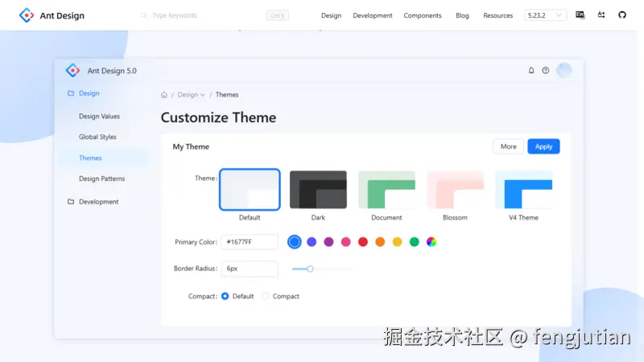Click the Ctrl K shortcut badge
The height and width of the screenshot is (362, 644).
coord(278,15)
